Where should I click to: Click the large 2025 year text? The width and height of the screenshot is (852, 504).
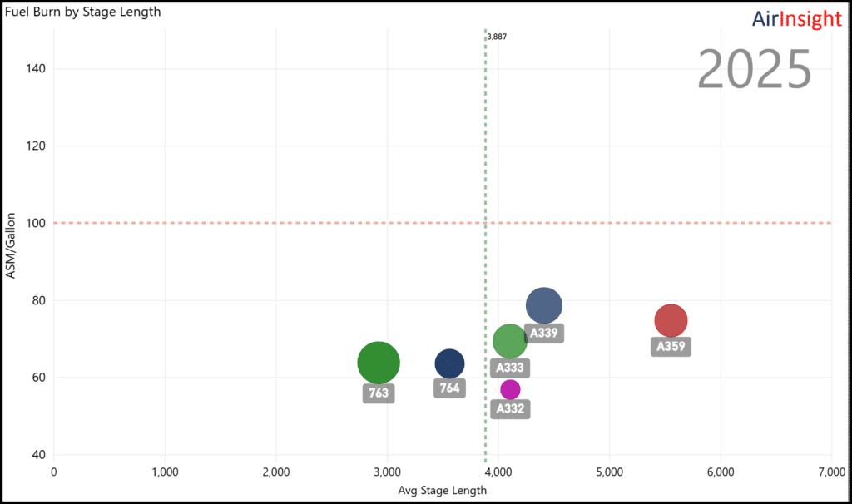pos(754,70)
